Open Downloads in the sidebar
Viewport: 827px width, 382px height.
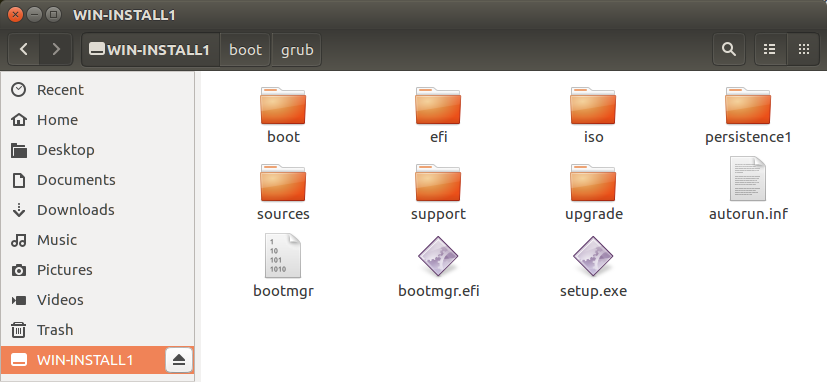97,210
